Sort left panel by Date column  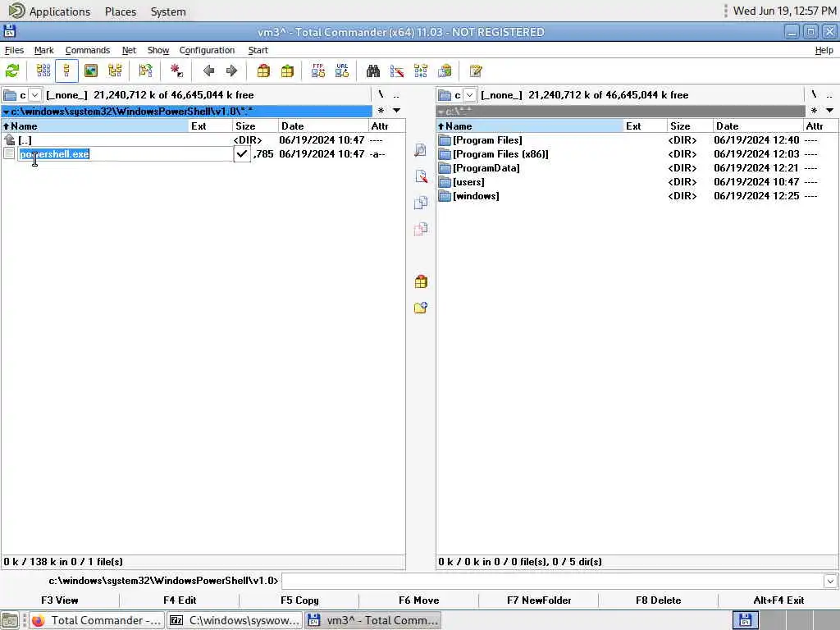point(323,126)
